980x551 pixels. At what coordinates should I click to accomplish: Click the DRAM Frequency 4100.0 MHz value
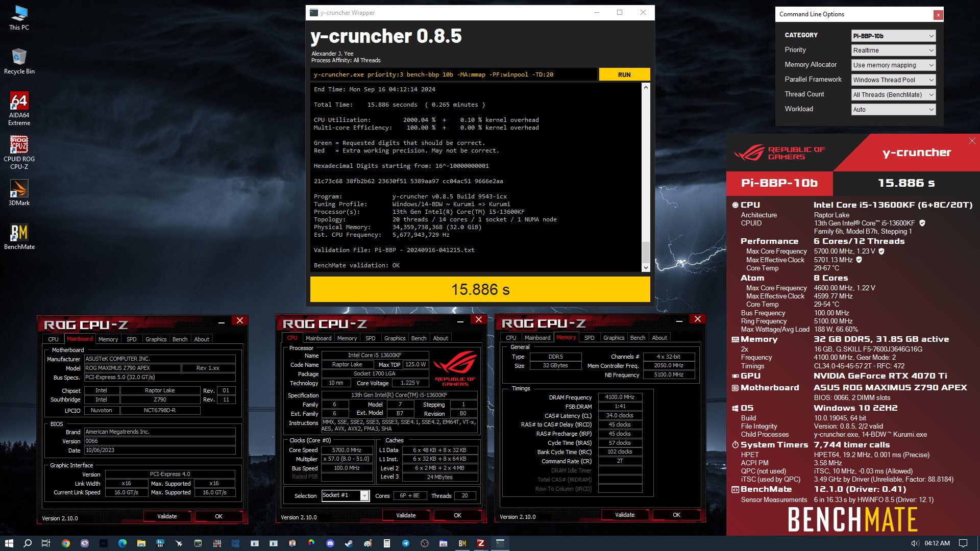[x=620, y=397]
